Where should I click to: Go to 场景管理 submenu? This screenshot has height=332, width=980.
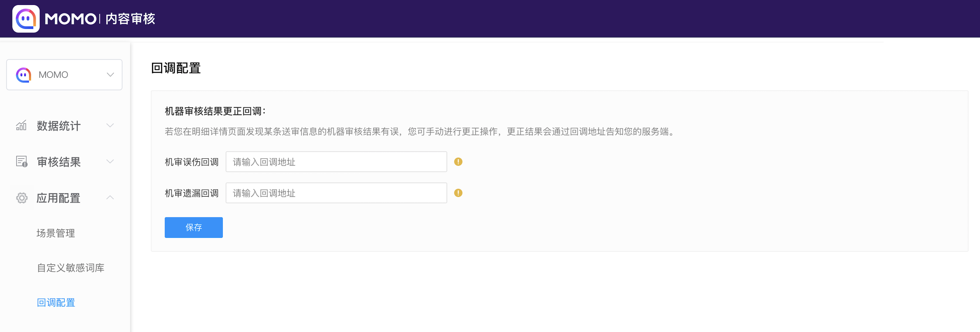55,233
